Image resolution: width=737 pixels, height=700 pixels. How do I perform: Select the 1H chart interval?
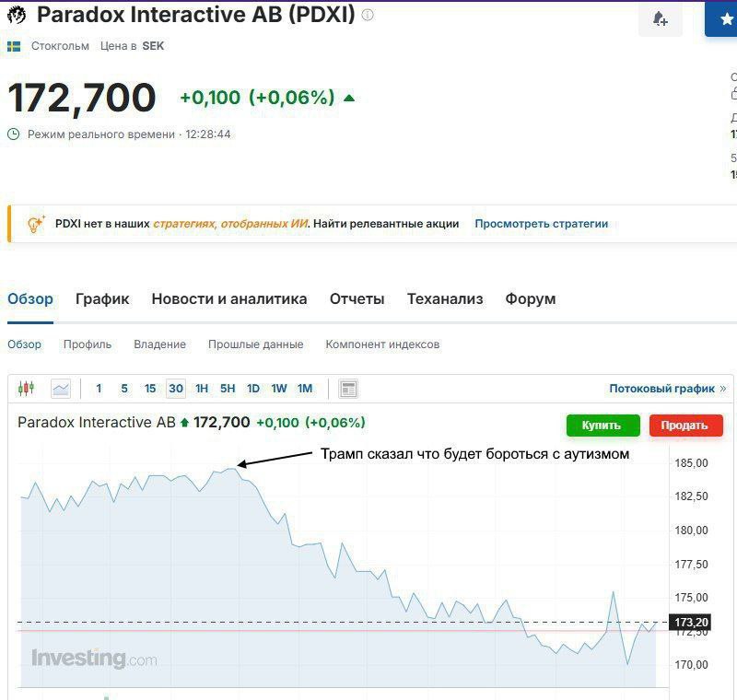(x=202, y=389)
